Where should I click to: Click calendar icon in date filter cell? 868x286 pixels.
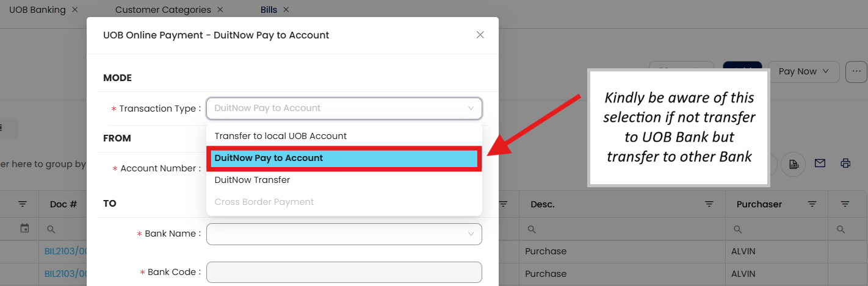pyautogui.click(x=24, y=229)
